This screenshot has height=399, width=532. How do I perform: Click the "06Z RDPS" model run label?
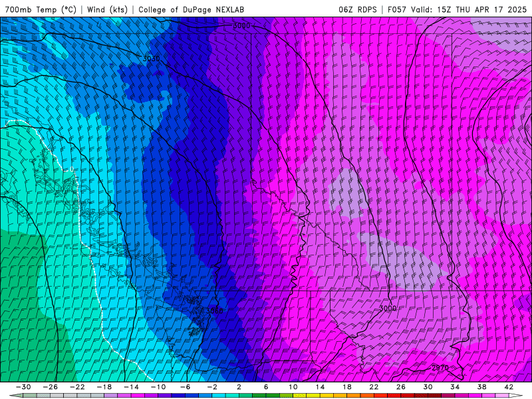(x=358, y=9)
